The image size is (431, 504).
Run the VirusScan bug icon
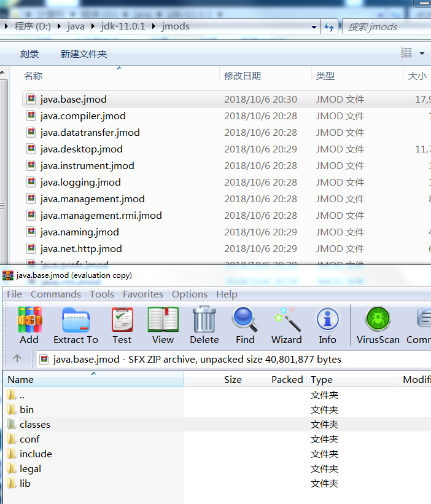click(x=378, y=319)
